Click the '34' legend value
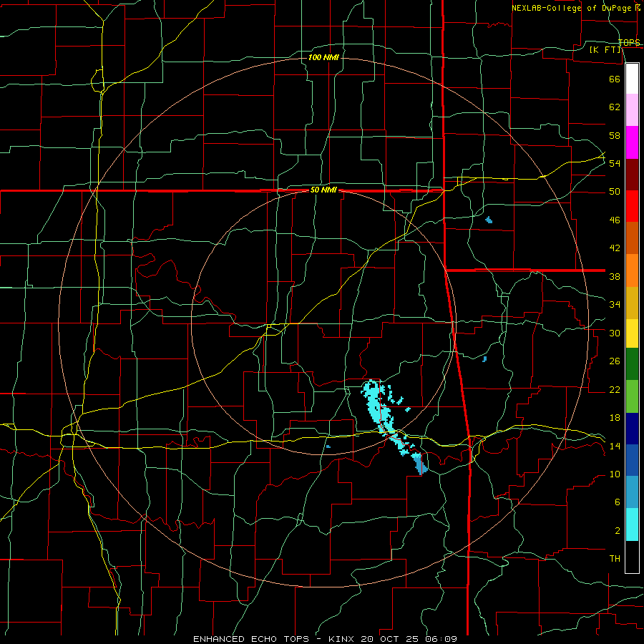The image size is (644, 644). click(x=615, y=305)
